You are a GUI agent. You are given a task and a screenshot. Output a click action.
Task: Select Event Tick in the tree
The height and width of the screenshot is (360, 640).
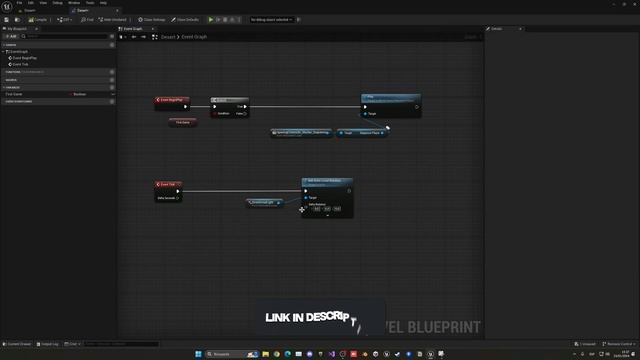tap(20, 64)
